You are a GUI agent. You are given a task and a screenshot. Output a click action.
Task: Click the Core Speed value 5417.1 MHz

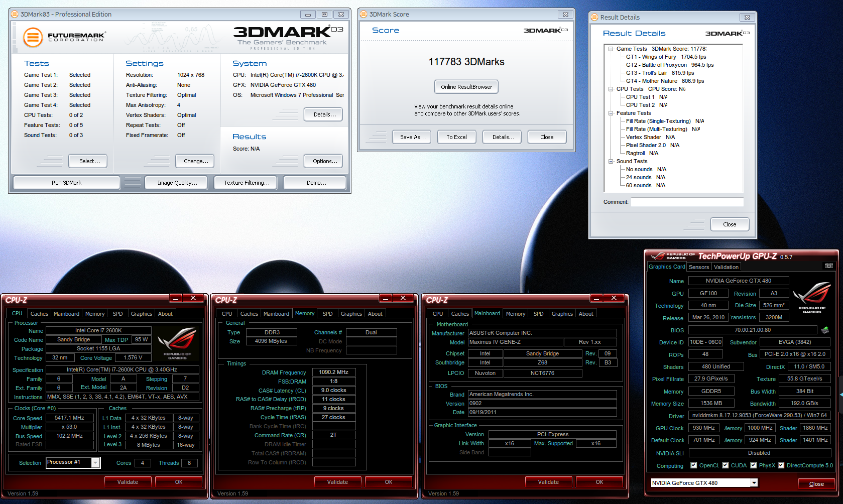(x=70, y=418)
